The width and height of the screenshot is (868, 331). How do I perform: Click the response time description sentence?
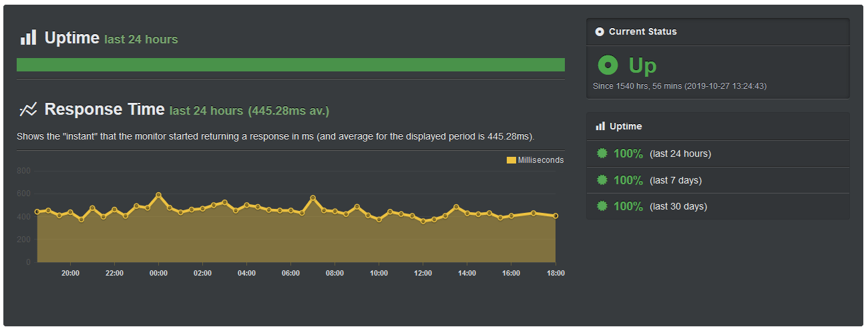pos(276,136)
